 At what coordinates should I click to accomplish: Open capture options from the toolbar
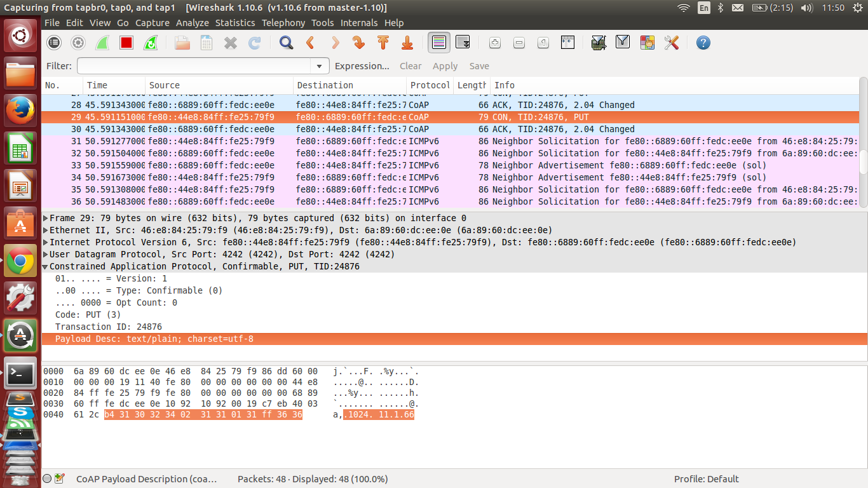(x=78, y=43)
